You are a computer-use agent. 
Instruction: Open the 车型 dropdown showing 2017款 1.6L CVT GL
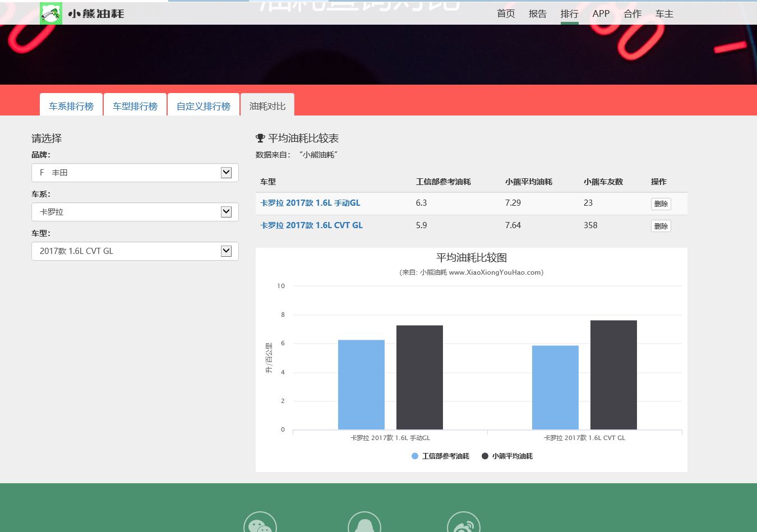[x=135, y=251]
